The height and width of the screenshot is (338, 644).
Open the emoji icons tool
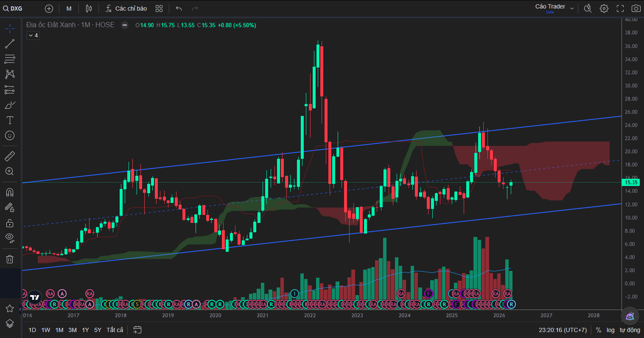click(x=10, y=135)
